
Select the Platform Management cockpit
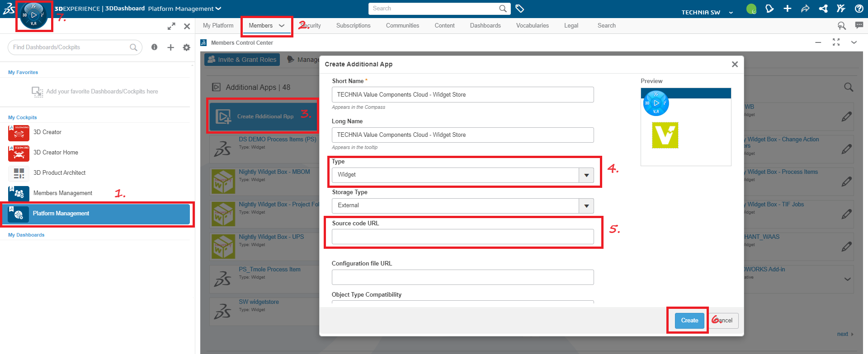[x=96, y=214]
